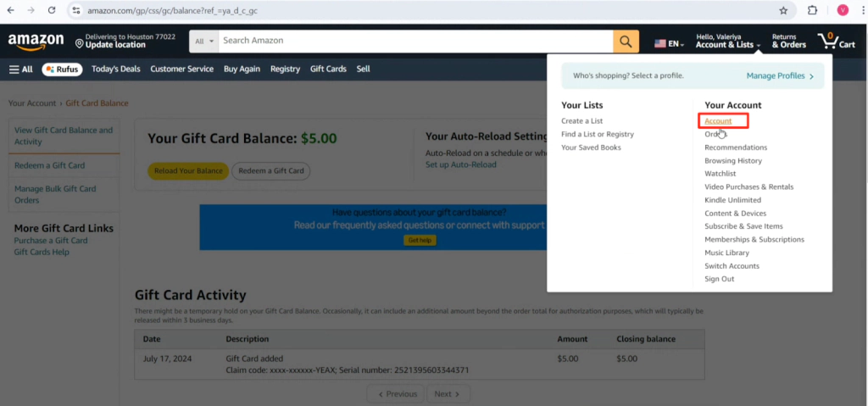Open the EN language dropdown
Viewport: 868px width, 406px height.
tap(670, 43)
